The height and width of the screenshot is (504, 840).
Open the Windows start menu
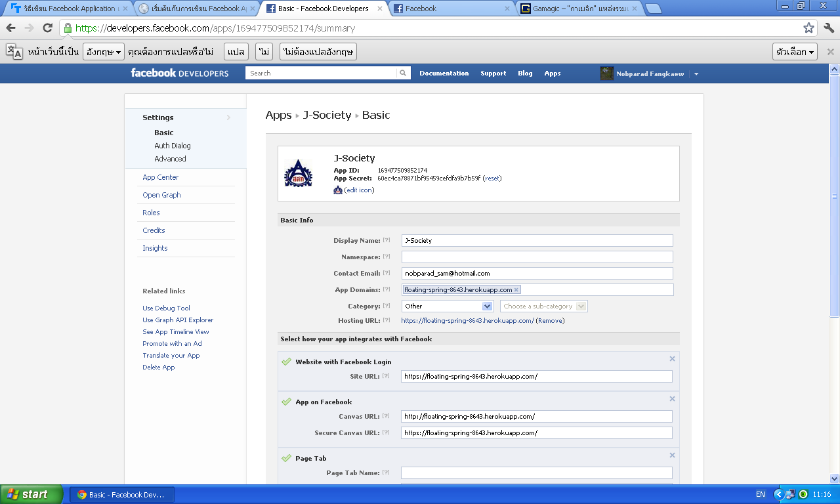(x=31, y=495)
